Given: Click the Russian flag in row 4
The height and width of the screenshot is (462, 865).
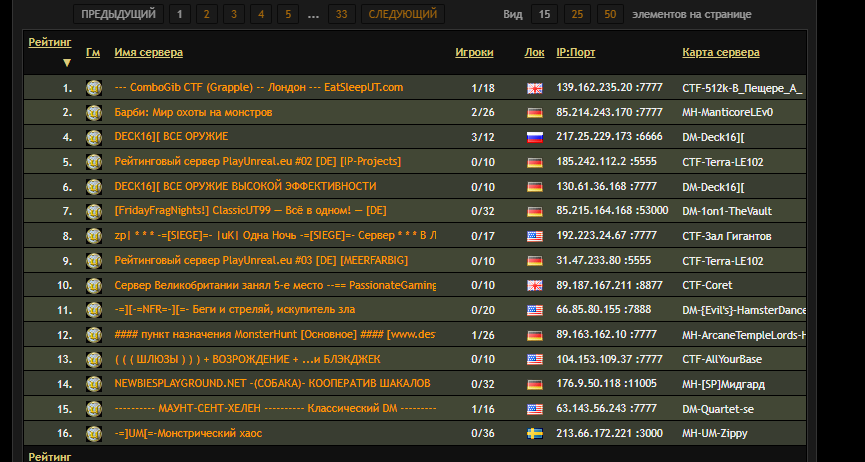Looking at the screenshot, I should (535, 137).
